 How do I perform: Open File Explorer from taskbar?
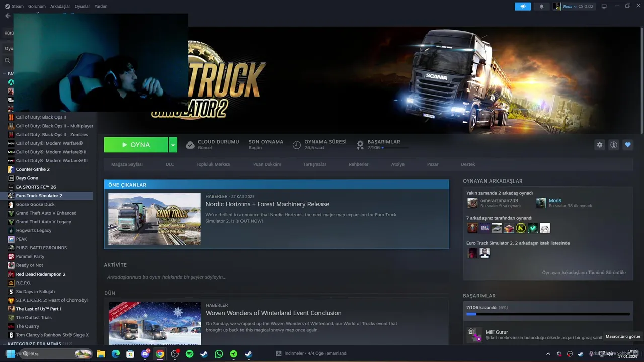(101, 354)
